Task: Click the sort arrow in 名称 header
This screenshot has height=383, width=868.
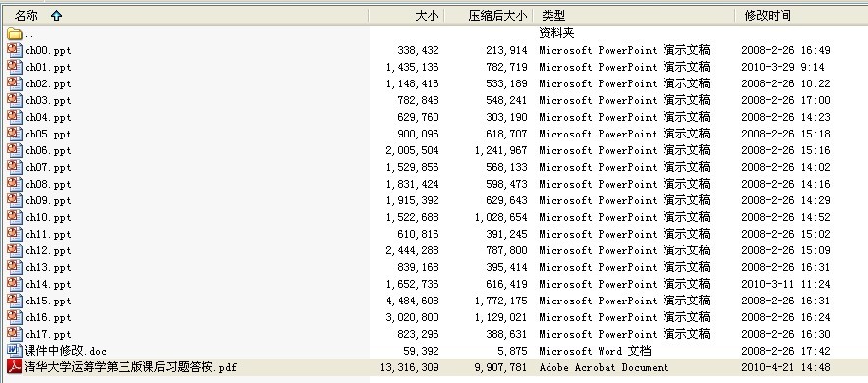Action: pos(56,16)
